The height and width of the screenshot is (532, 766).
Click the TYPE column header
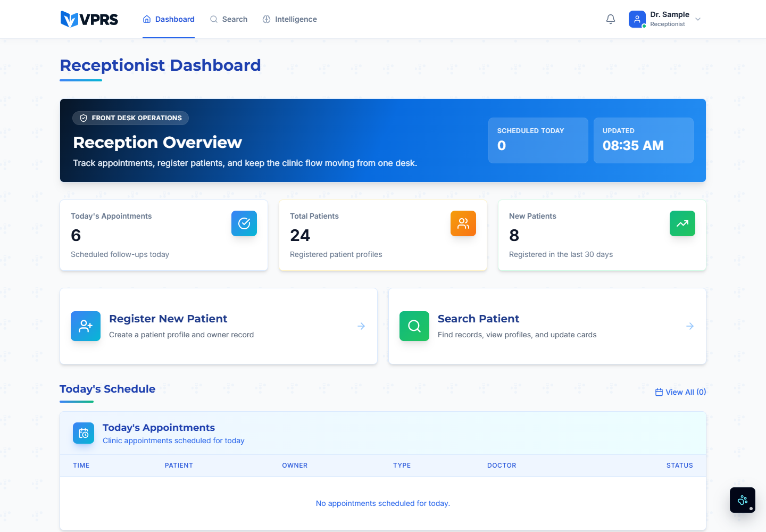(x=402, y=465)
